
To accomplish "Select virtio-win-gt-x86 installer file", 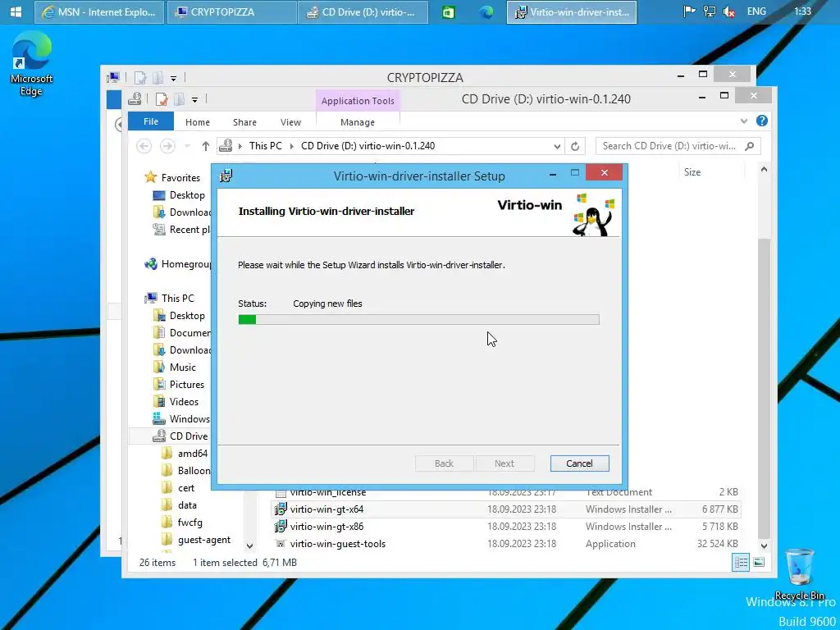I will 506,526.
